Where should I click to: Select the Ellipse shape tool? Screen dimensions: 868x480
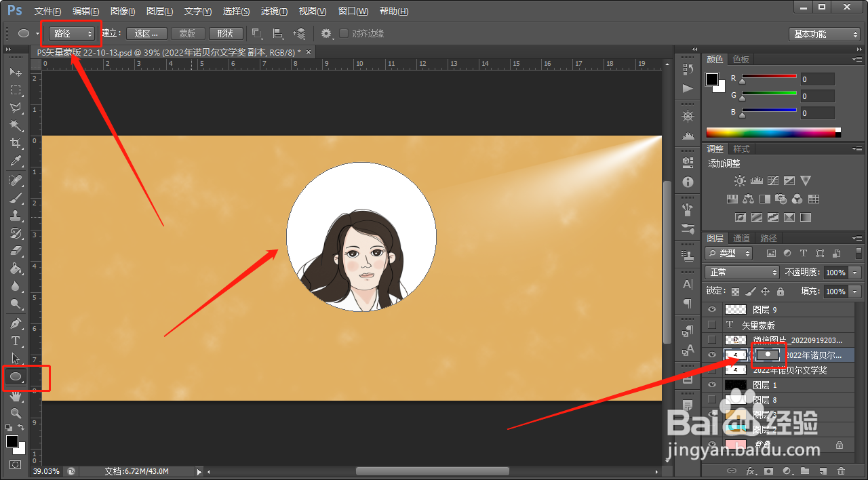(16, 377)
